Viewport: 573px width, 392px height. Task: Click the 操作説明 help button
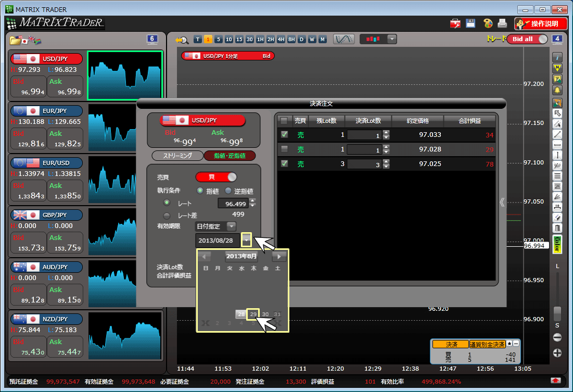541,24
